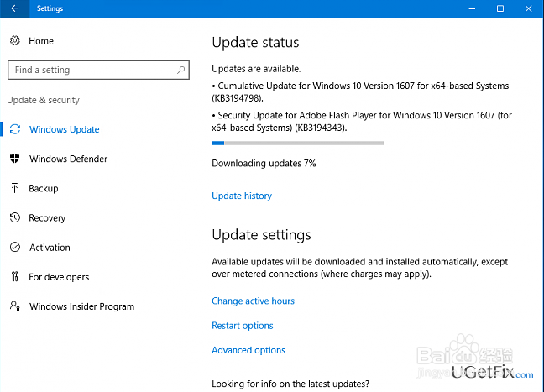The width and height of the screenshot is (544, 392).
Task: Go to Backup section
Action: [x=44, y=188]
